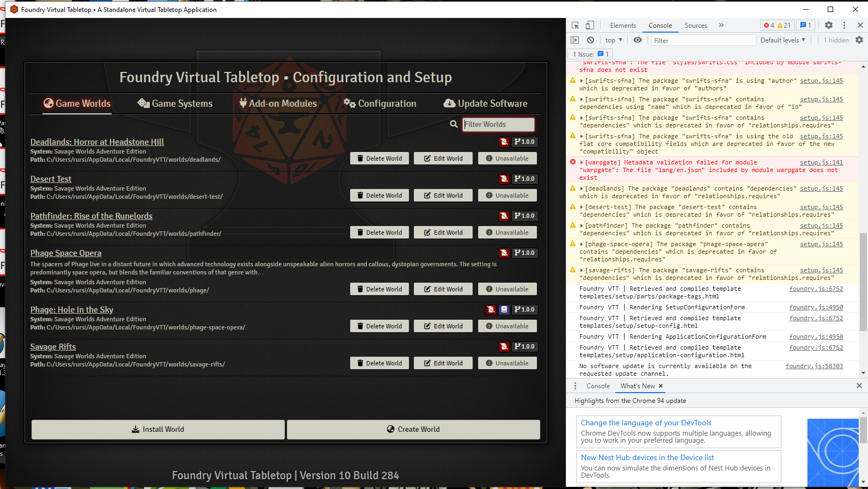Expand the warpgate error message
This screenshot has height=489, width=868.
tap(582, 162)
